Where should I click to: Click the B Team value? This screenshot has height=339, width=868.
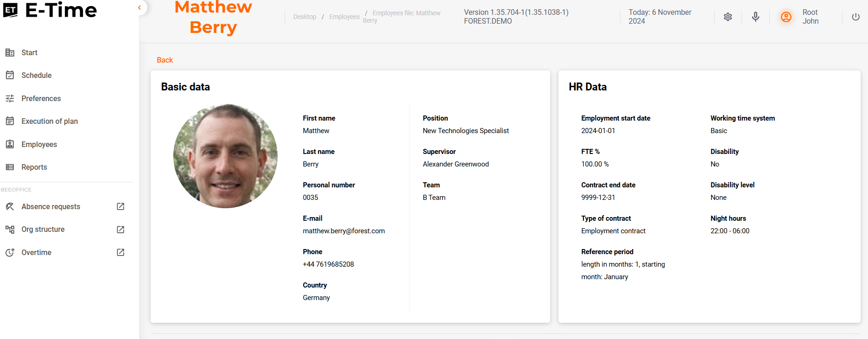(x=434, y=198)
